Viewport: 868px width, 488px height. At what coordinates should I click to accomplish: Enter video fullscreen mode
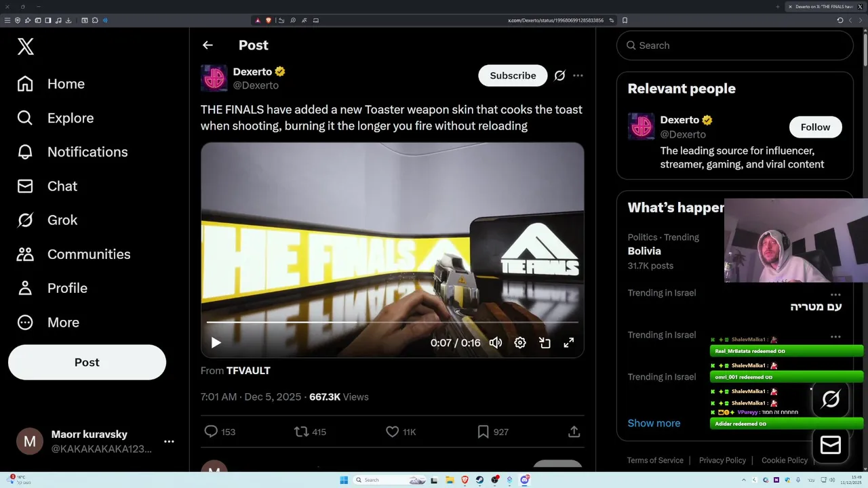[x=569, y=342]
